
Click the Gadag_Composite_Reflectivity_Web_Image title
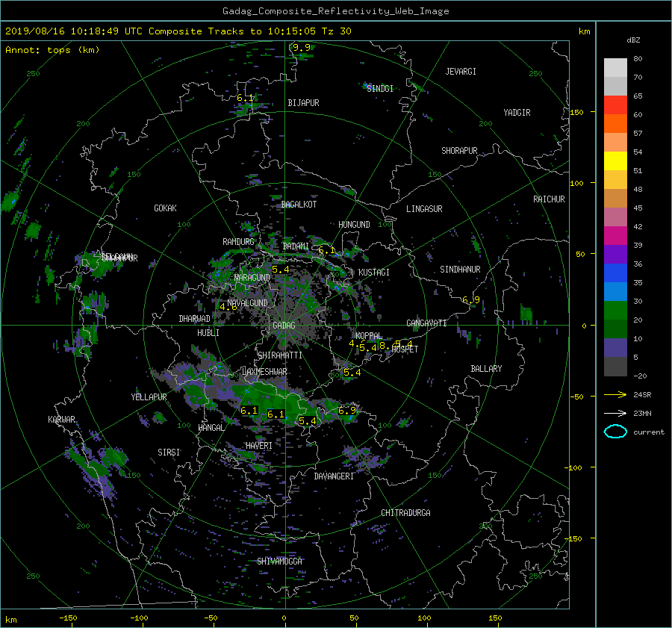click(x=335, y=11)
